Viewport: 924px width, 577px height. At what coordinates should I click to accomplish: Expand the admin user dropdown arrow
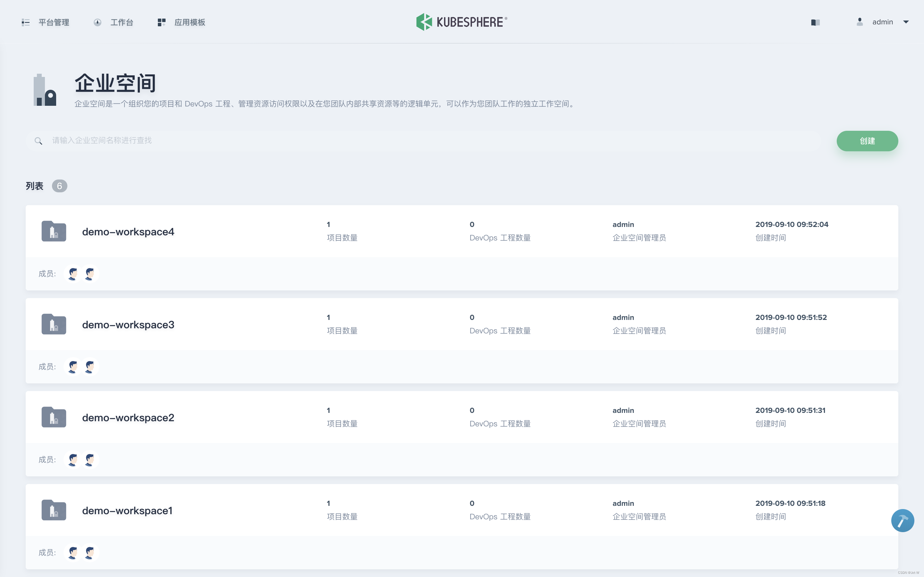coord(906,22)
